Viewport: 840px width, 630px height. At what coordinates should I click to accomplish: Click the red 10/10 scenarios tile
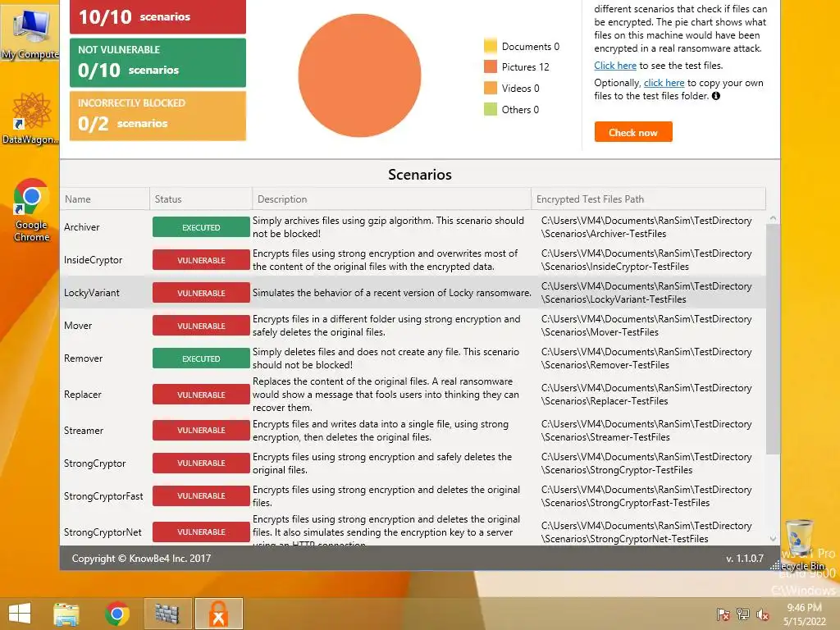tap(157, 16)
